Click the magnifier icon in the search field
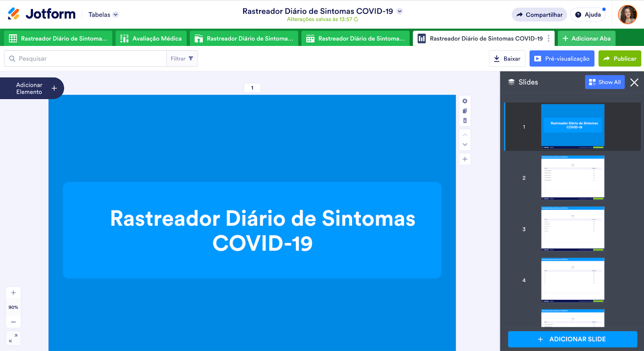644x351 pixels. coord(12,59)
